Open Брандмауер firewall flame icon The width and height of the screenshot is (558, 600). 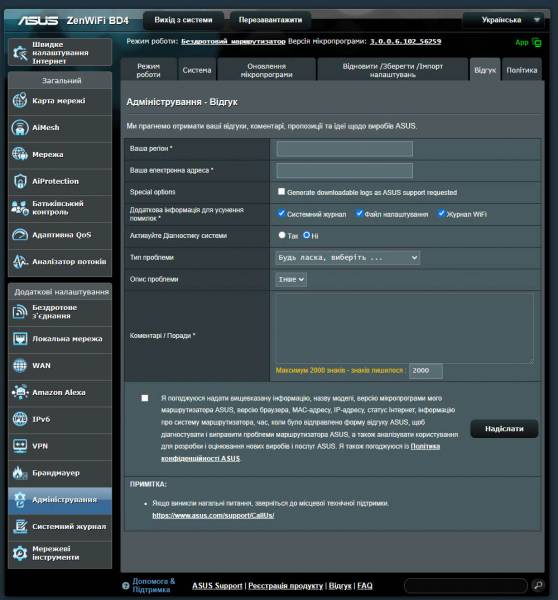pyautogui.click(x=20, y=473)
